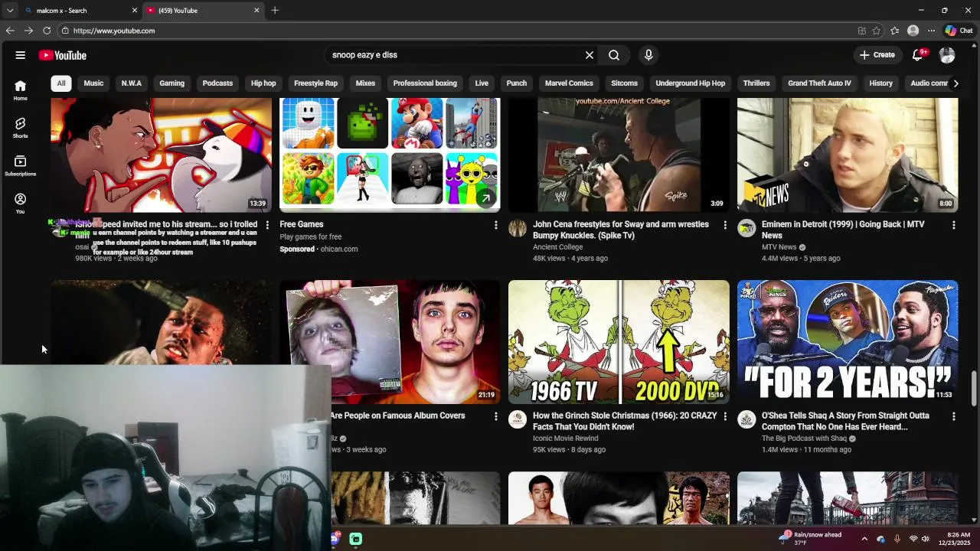Clear the search text with X icon
Image resolution: width=980 pixels, height=551 pixels.
click(590, 55)
